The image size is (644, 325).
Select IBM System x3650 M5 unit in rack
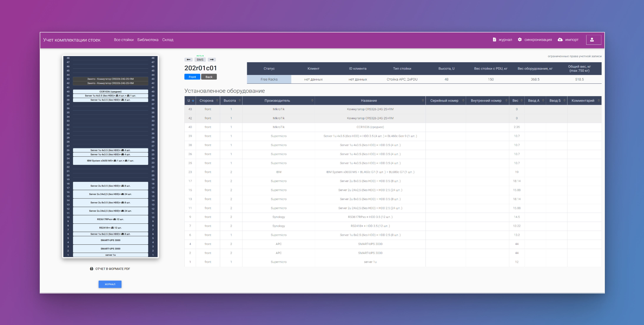[x=110, y=161]
